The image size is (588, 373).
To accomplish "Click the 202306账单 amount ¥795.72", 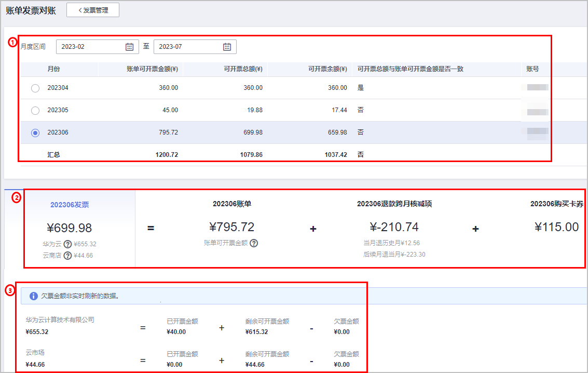I will pos(231,227).
